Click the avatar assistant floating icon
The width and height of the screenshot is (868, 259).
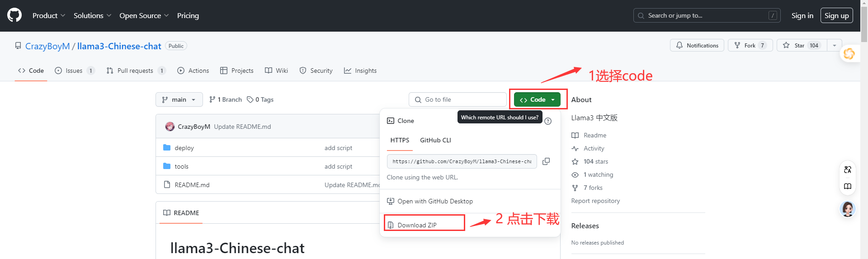pyautogui.click(x=848, y=209)
